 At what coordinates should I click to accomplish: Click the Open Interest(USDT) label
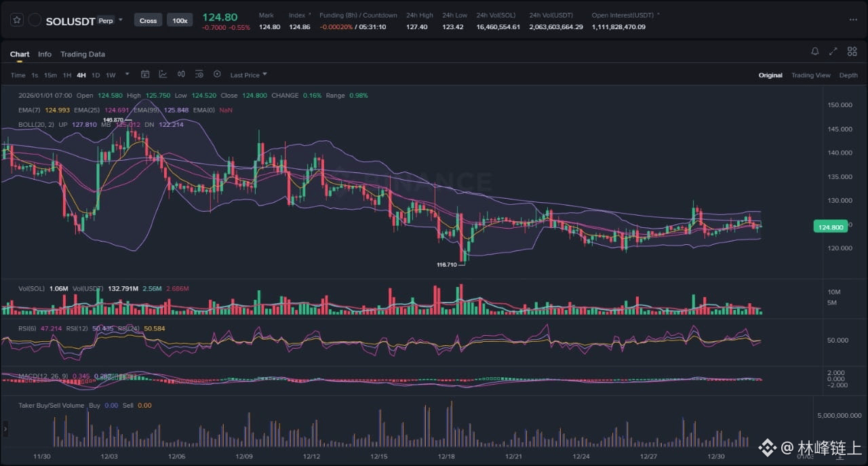623,15
